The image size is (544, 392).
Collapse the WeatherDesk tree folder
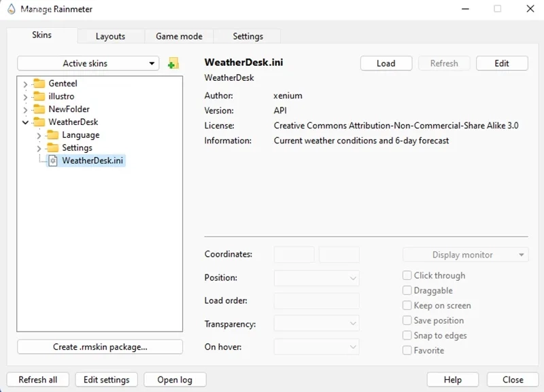(25, 122)
